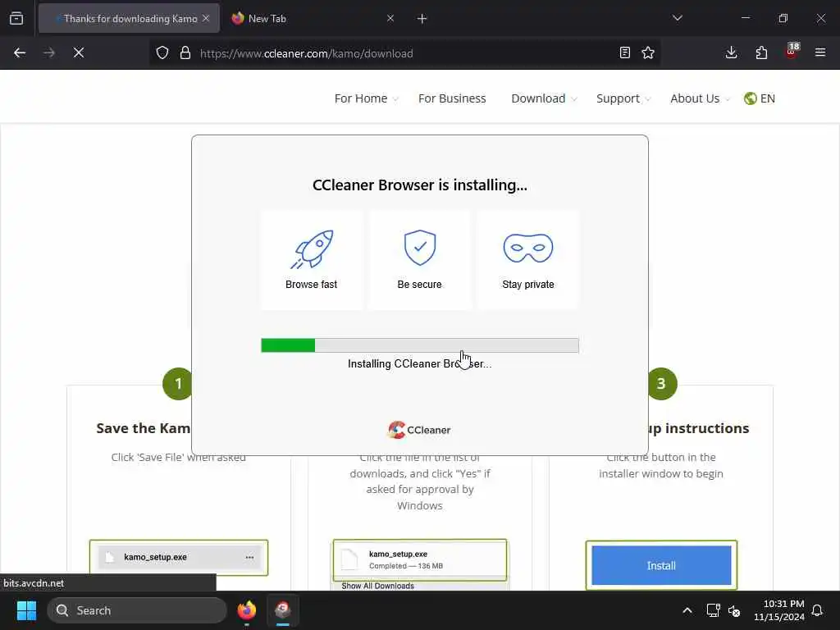The width and height of the screenshot is (840, 630).
Task: Select the Thanks for downloading Kamo tab
Action: point(129,18)
